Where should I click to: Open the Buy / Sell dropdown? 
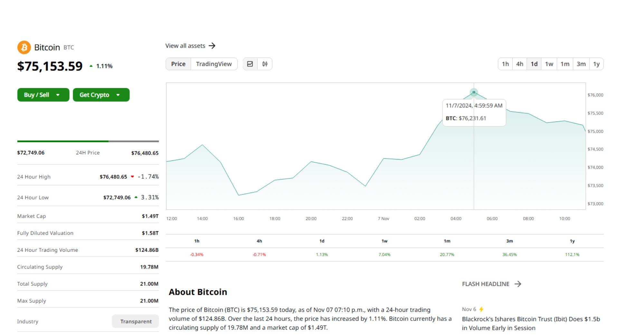pyautogui.click(x=43, y=95)
